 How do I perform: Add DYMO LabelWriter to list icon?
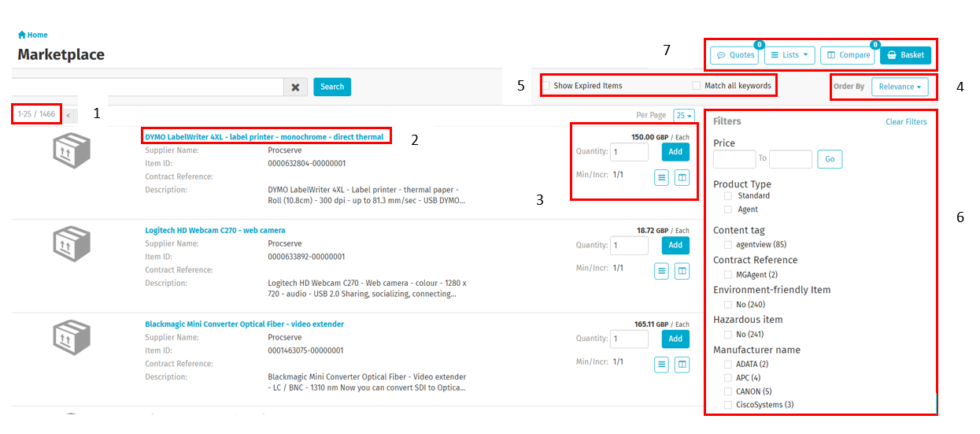pos(662,178)
